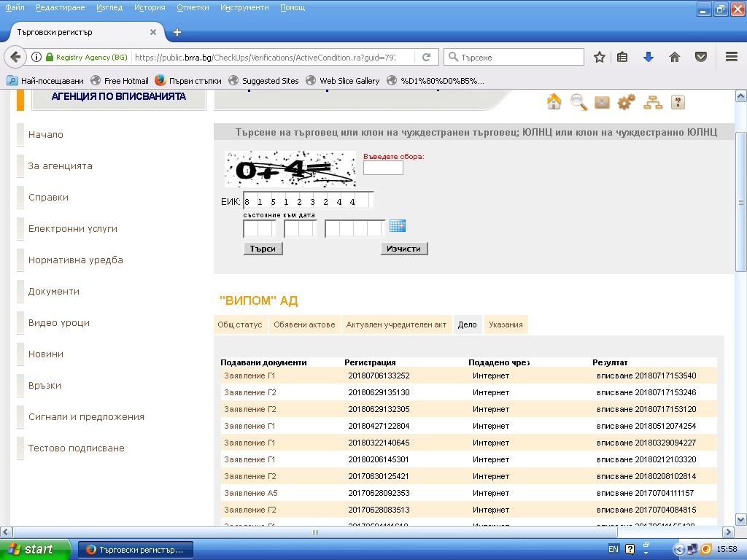Open Връзки sidebar link
This screenshot has height=560, width=747.
(x=44, y=386)
